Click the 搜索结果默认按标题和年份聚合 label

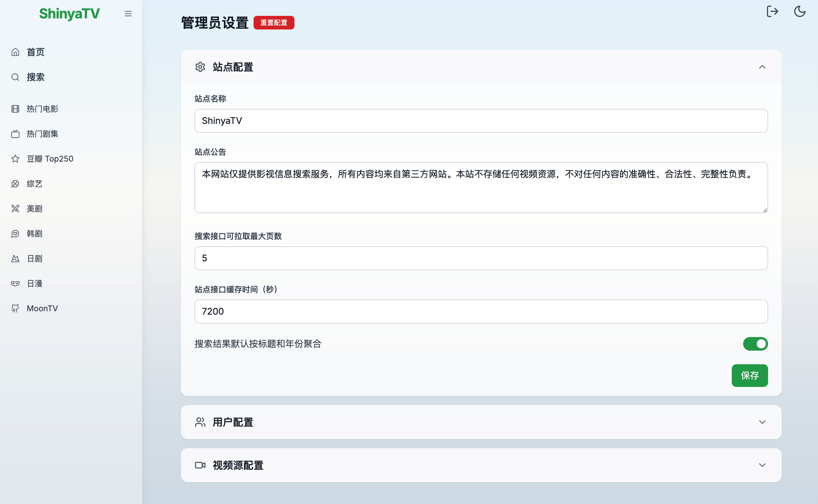258,344
